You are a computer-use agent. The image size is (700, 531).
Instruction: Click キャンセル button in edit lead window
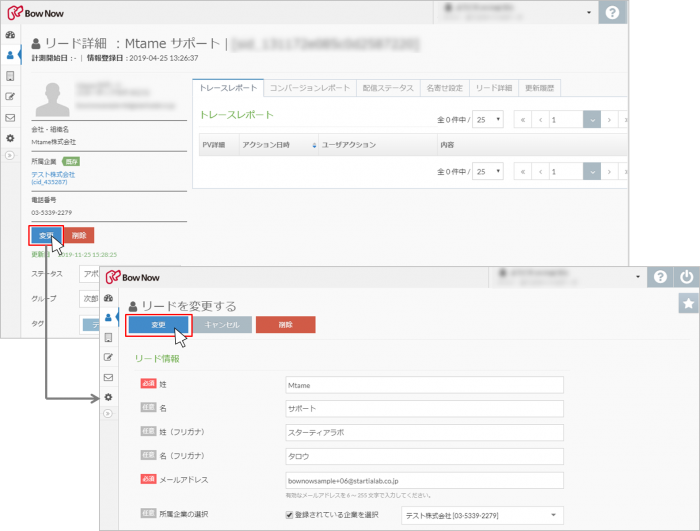[222, 325]
